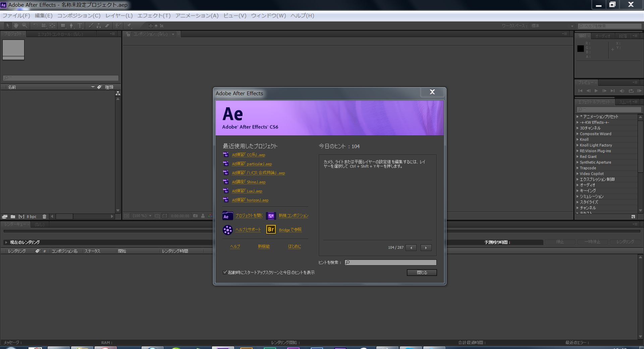Click the black color swatch in Info panel
Screen dimensions: 644x349
(581, 49)
